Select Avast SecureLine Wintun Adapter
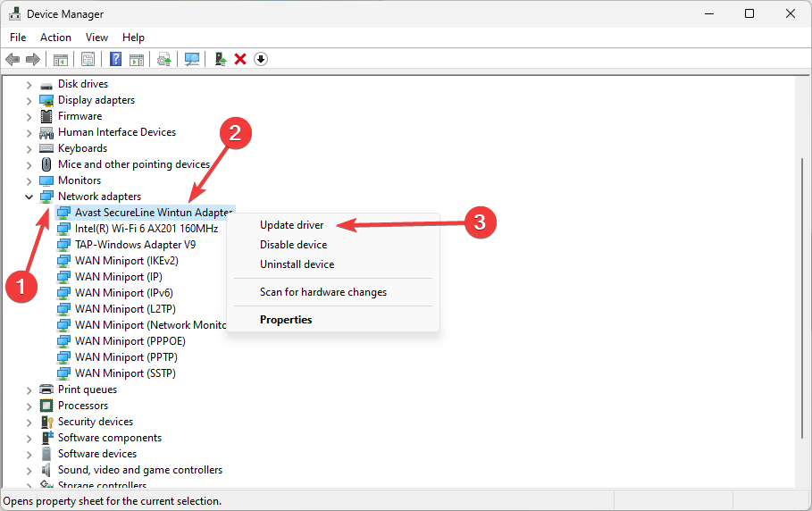 [x=153, y=213]
